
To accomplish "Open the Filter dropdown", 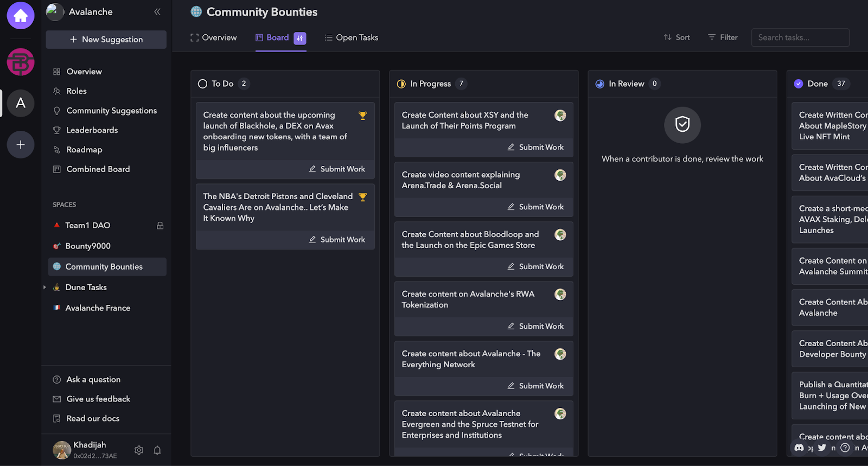I will [x=723, y=37].
